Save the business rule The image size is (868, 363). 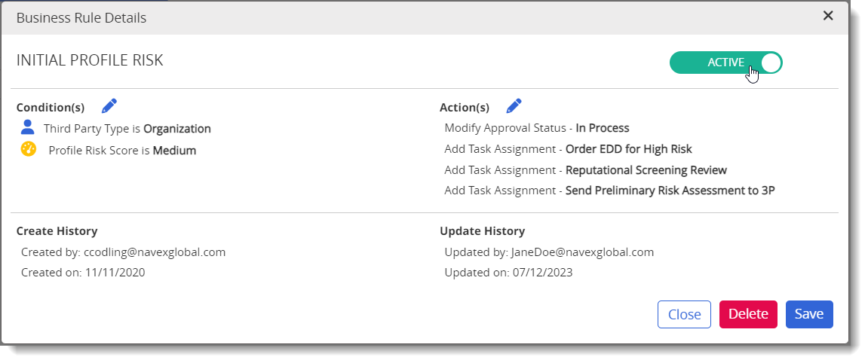[x=808, y=314]
